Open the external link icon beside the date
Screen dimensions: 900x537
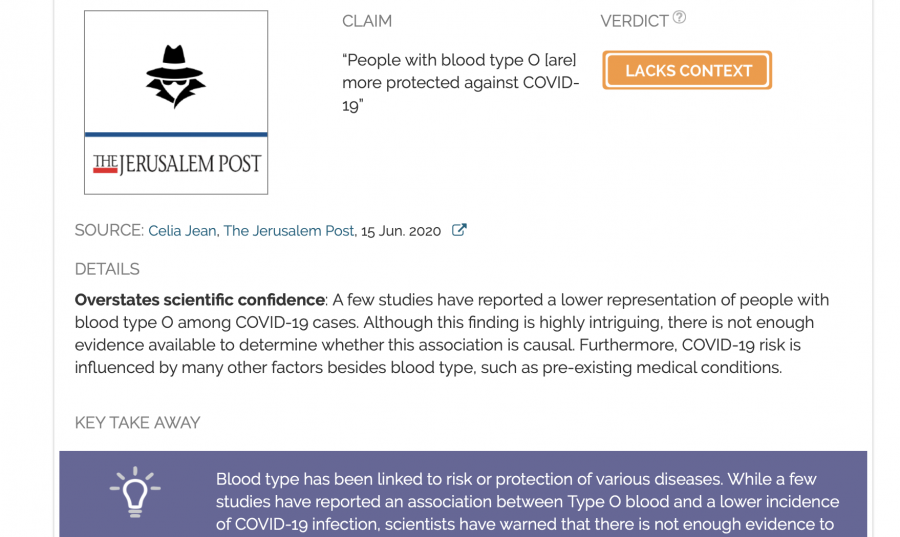pyautogui.click(x=459, y=230)
